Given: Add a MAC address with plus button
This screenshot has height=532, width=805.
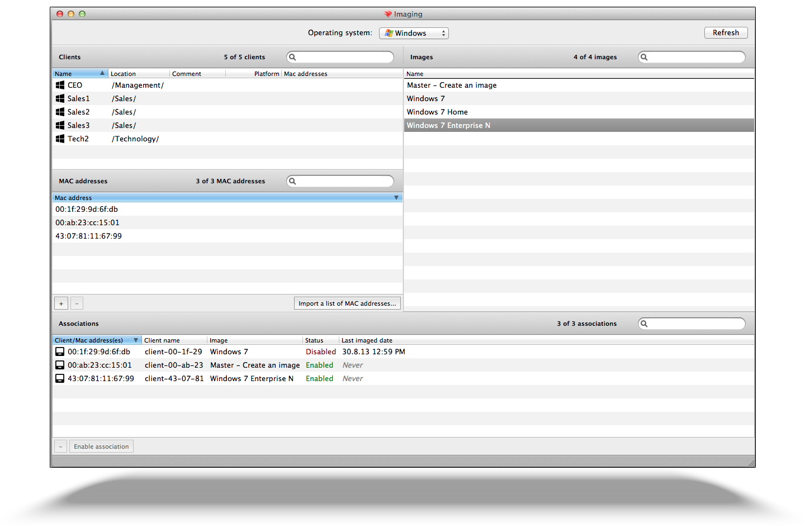Looking at the screenshot, I should click(61, 303).
